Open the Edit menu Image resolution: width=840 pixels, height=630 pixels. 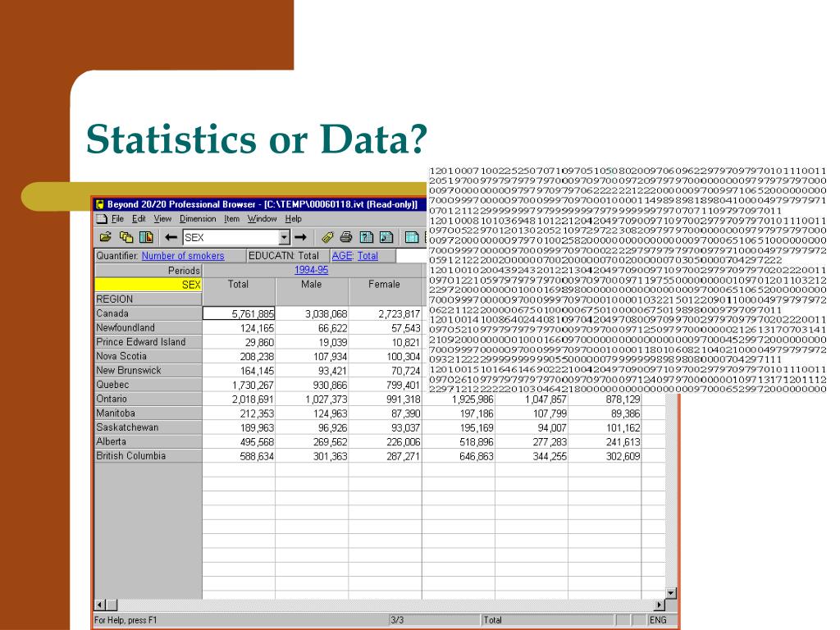tap(139, 218)
